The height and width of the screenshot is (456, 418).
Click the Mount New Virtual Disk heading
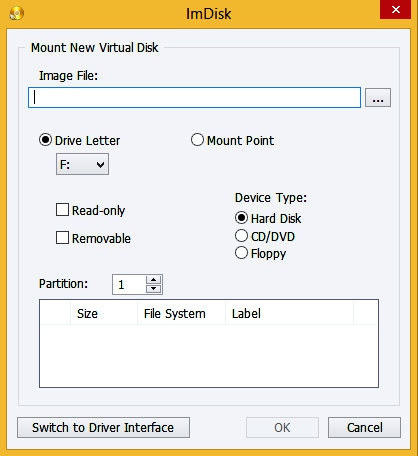(94, 48)
